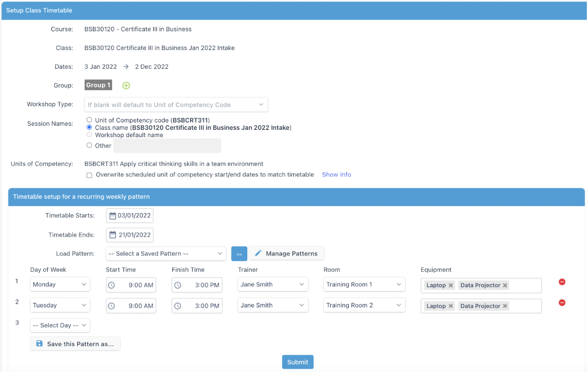The height and width of the screenshot is (372, 588).
Task: Enable overwrite scheduled unit dates checkbox
Action: [89, 175]
